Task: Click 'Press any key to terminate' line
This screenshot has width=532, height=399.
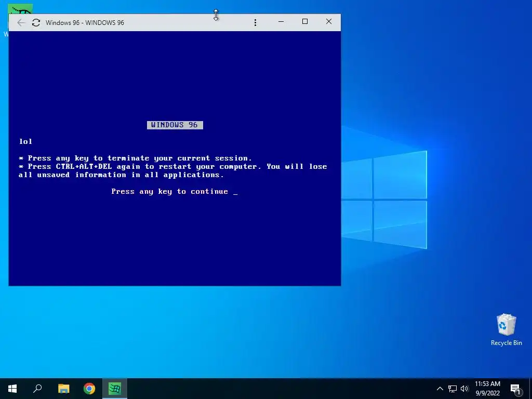Action: 136,158
